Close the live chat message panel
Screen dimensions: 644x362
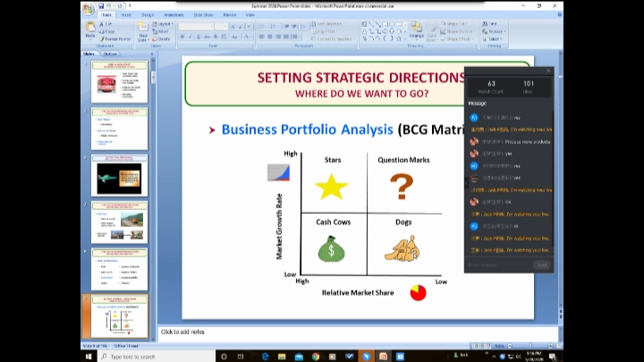pos(548,71)
